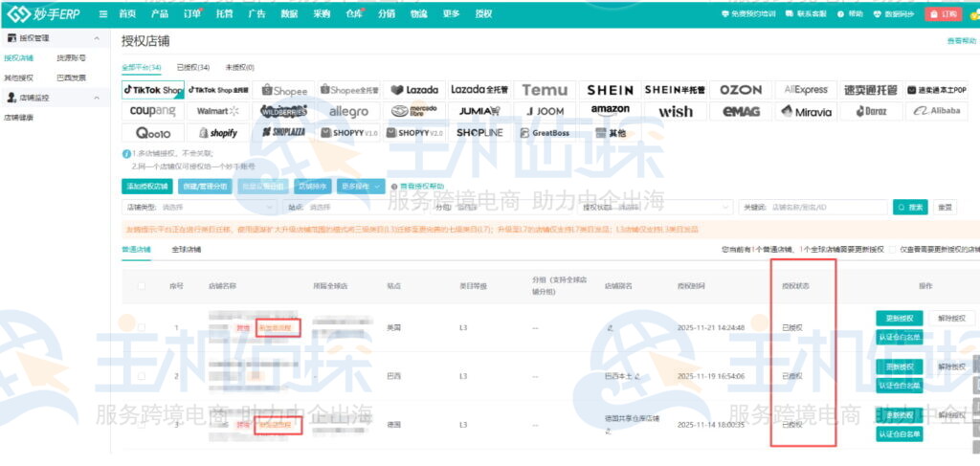
Task: Pick the OZON platform logo
Action: 741,90
